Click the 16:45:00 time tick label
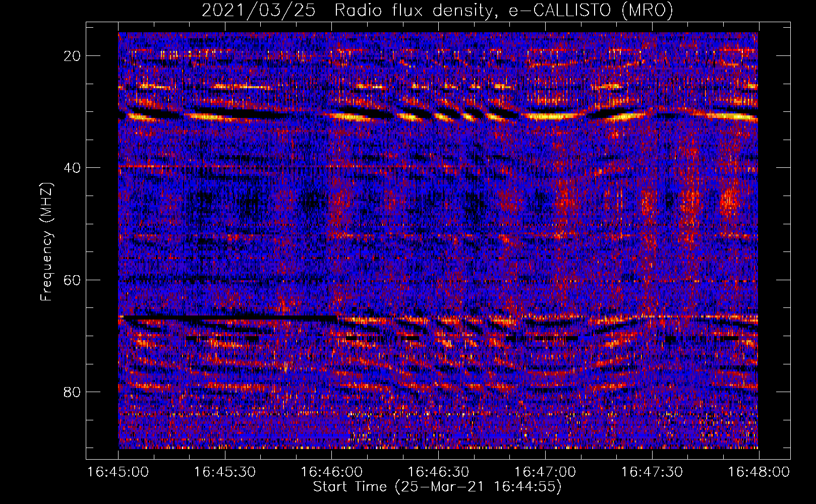 click(118, 472)
